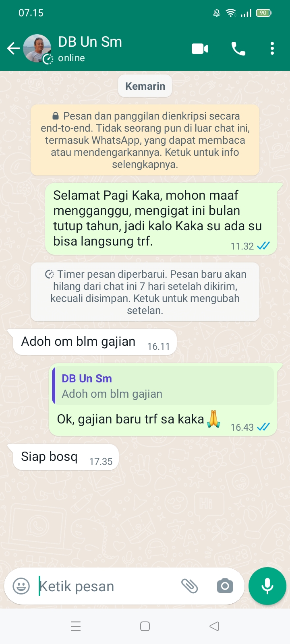The image size is (290, 644).
Task: Tap the Siap bosq message bubble
Action: click(x=66, y=457)
